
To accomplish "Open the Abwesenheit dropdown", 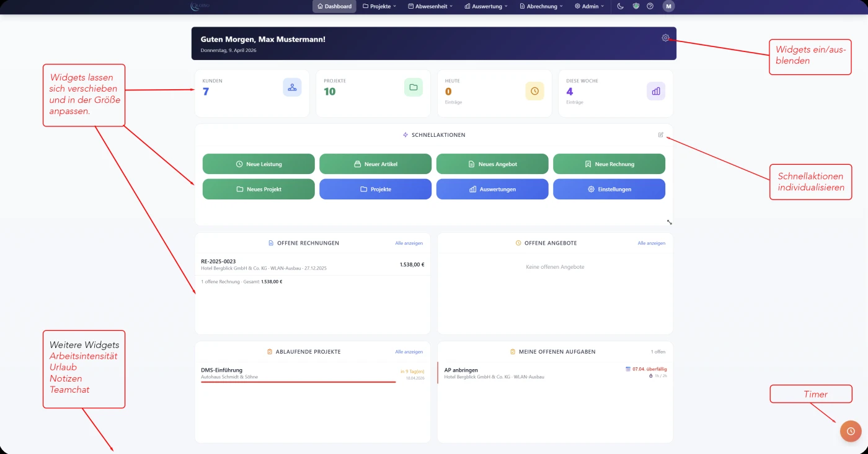I will coord(430,7).
